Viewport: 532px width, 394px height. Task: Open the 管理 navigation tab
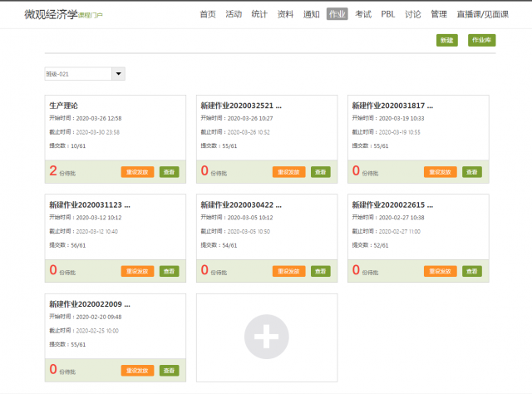pyautogui.click(x=439, y=14)
